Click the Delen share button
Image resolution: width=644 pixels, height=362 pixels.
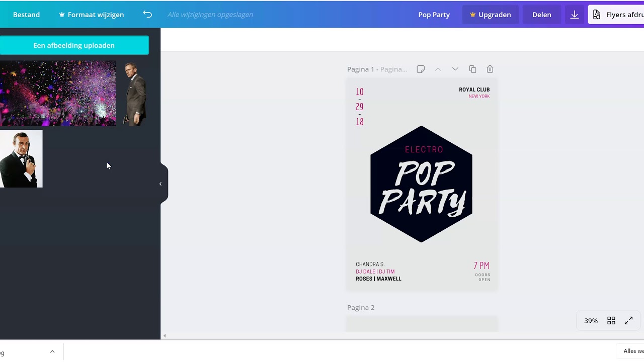[541, 15]
